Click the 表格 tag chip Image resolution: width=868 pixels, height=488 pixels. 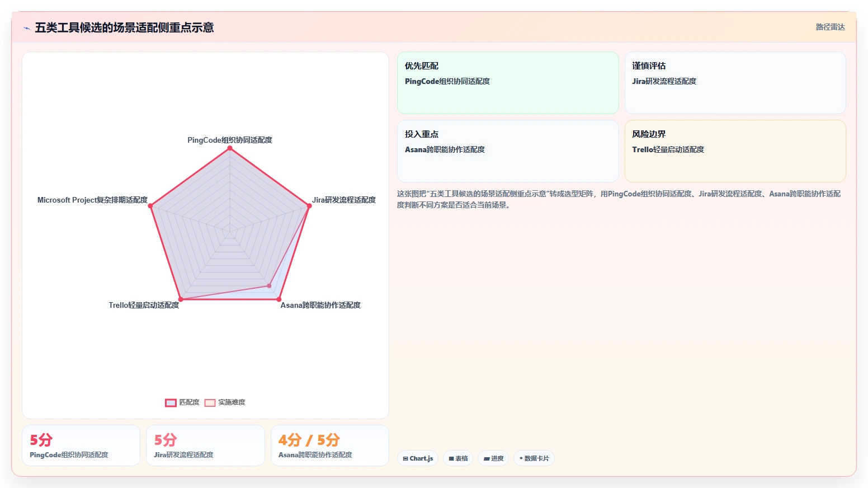458,458
